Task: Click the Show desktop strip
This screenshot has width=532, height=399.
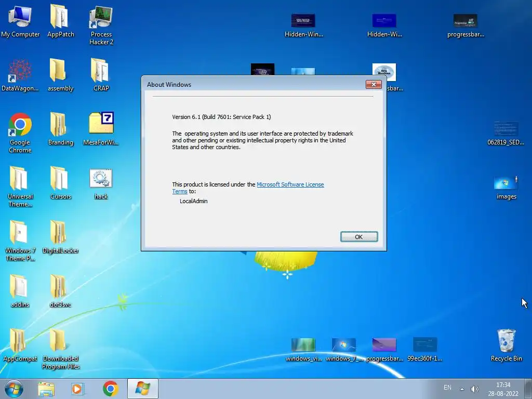Action: [x=528, y=389]
